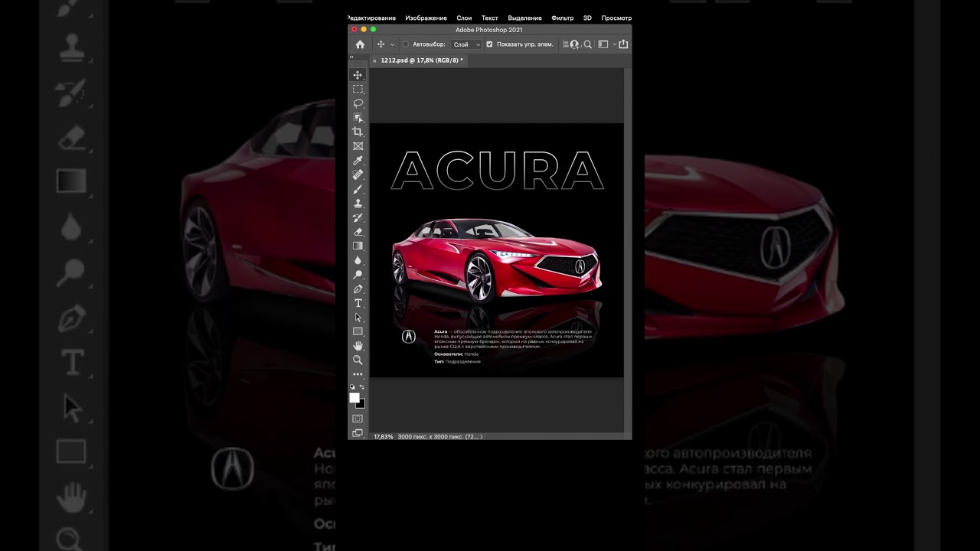Swap foreground and background colors
The height and width of the screenshot is (551, 980).
point(362,387)
